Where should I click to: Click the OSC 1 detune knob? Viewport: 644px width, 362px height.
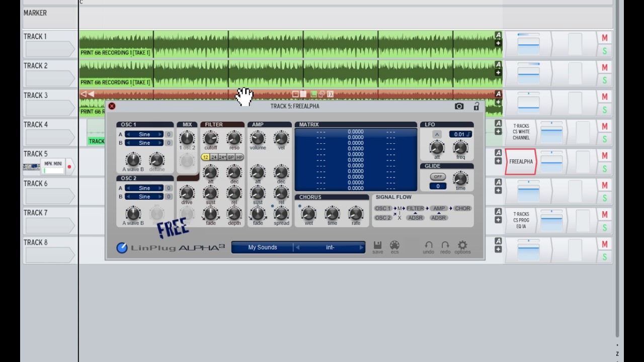pos(156,160)
